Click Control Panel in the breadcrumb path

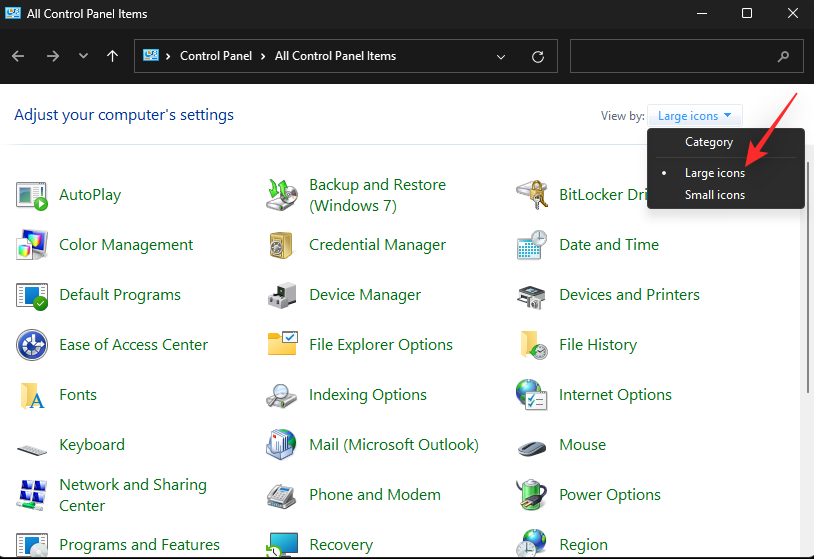(x=216, y=57)
